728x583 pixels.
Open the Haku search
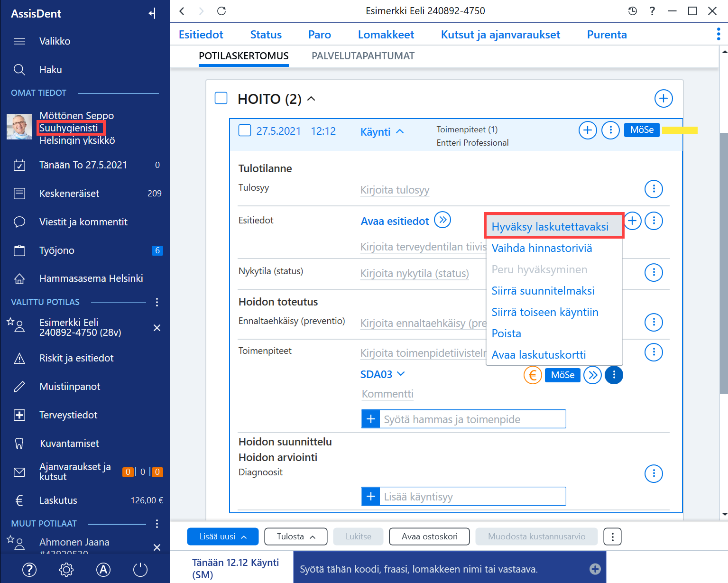[19, 70]
